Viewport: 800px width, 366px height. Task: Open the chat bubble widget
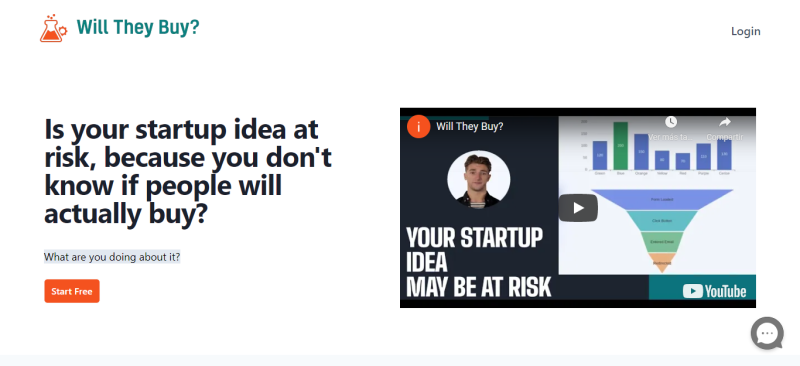[x=767, y=333]
